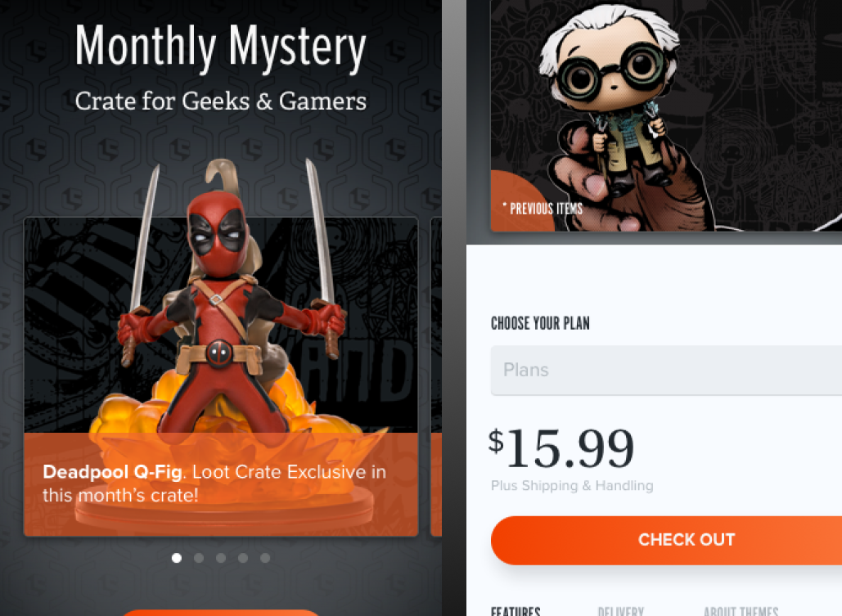Viewport: 842px width, 616px height.
Task: Click the CHECK OUT button
Action: point(666,540)
